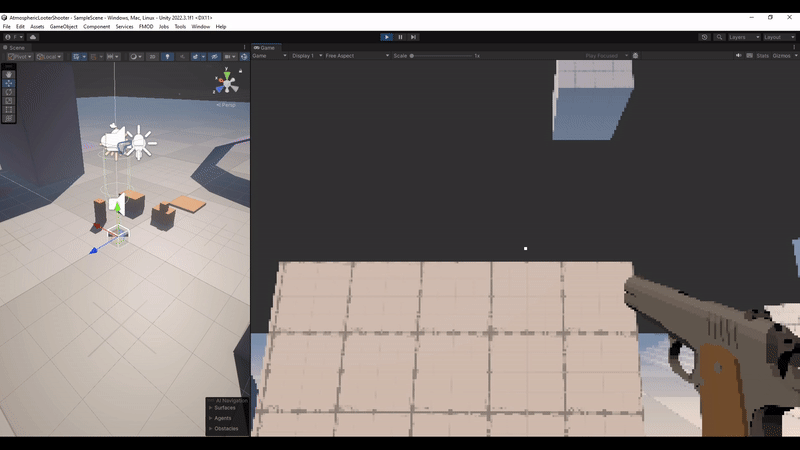Screen dimensions: 800x450
Task: Open the undo history icon
Action: click(705, 37)
